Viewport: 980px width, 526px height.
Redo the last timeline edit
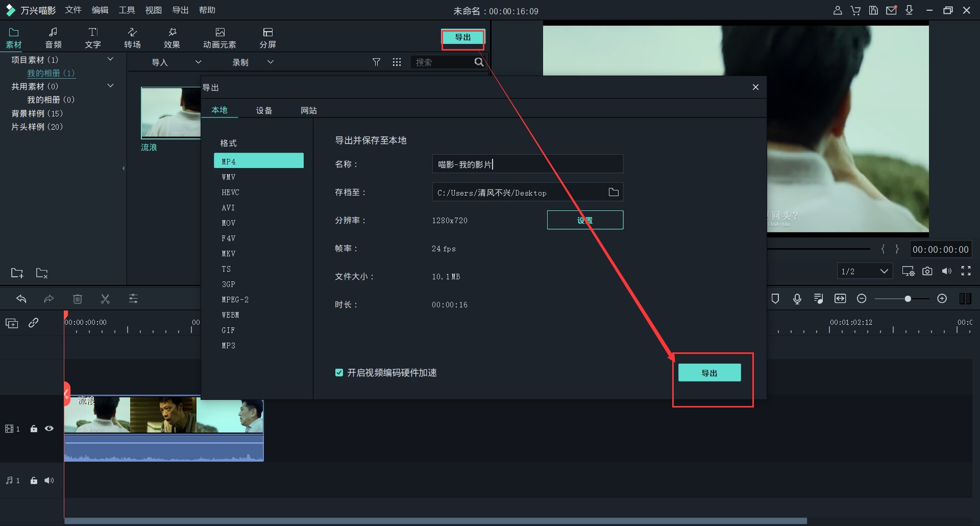[x=49, y=299]
